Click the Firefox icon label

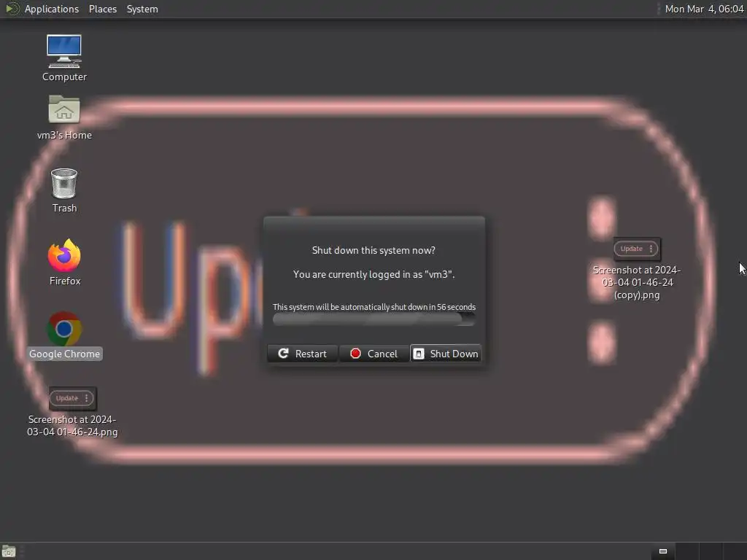click(65, 281)
